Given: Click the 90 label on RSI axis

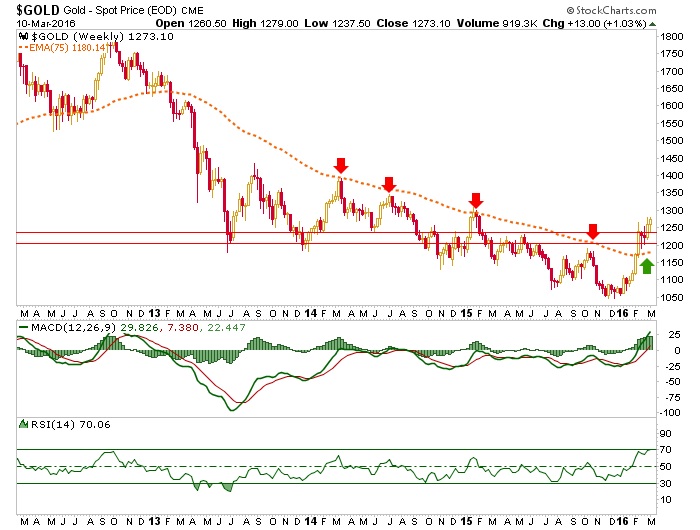Looking at the screenshot, I should pyautogui.click(x=666, y=433).
